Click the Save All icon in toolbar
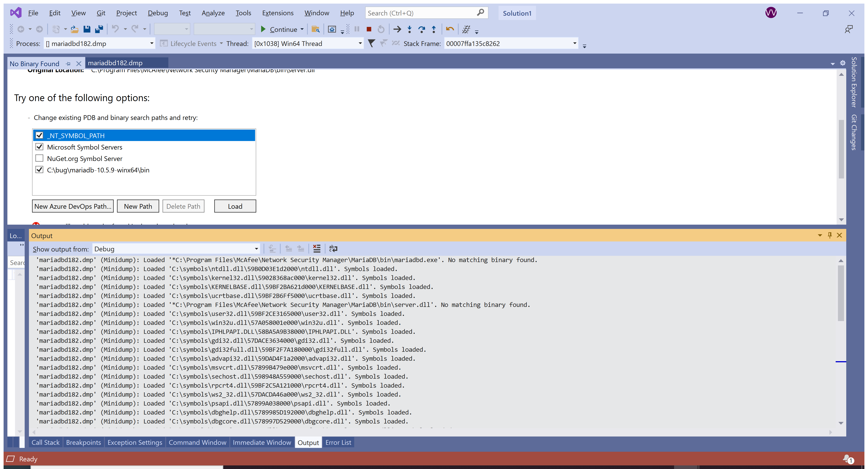The width and height of the screenshot is (868, 469). (x=99, y=29)
